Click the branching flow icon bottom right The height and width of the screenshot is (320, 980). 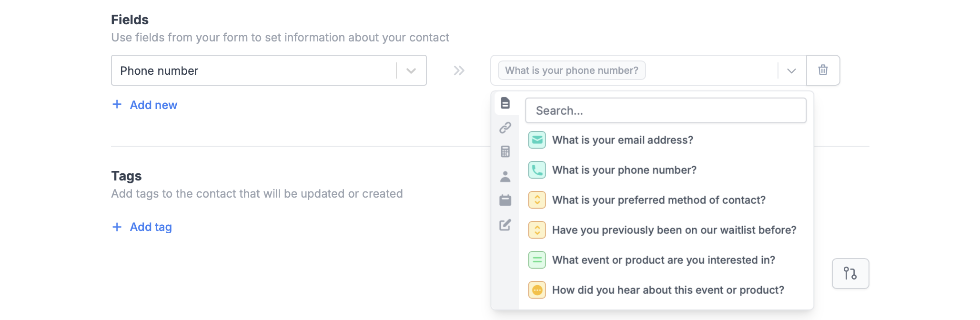point(850,273)
